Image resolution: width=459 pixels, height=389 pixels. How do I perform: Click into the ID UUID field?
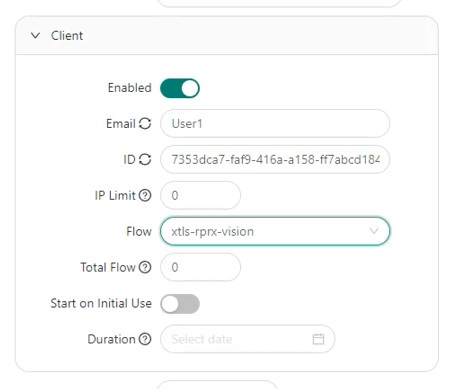[x=275, y=159]
